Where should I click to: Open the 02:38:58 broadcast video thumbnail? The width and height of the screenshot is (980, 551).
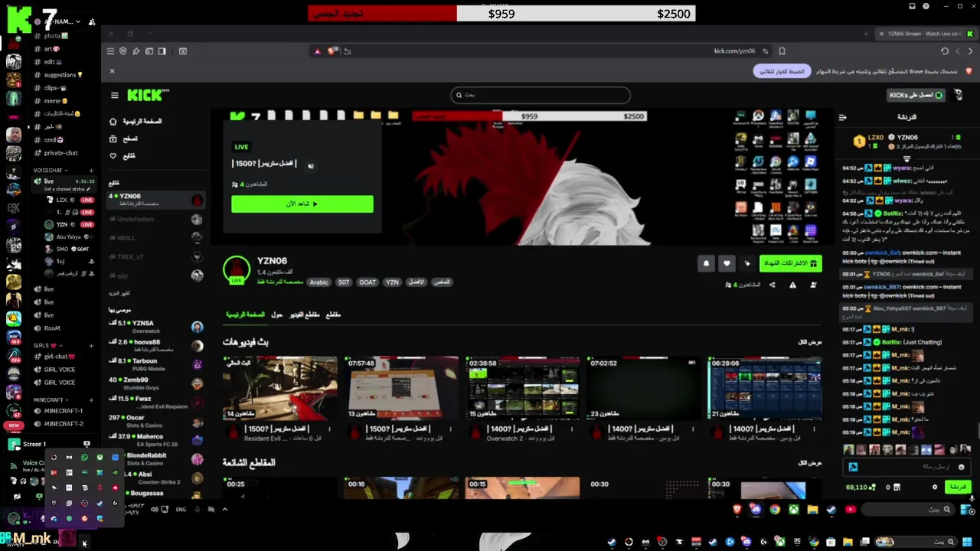point(522,388)
